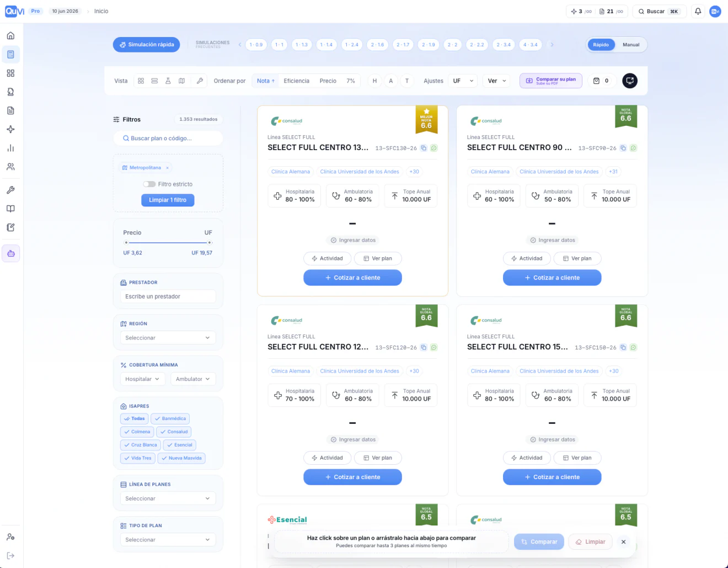This screenshot has width=728, height=568.
Task: Toggle the Consalud isapre filter
Action: point(174,432)
